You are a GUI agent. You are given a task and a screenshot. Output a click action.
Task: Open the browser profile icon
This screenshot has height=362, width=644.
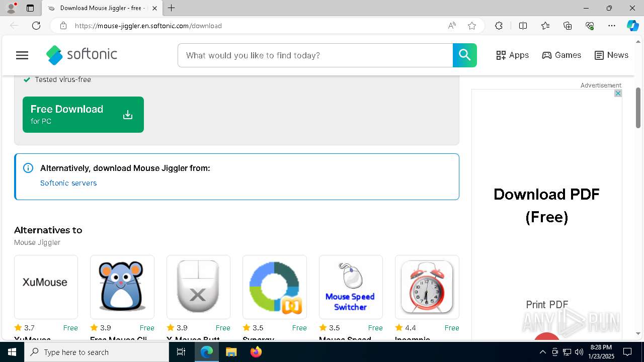[11, 8]
